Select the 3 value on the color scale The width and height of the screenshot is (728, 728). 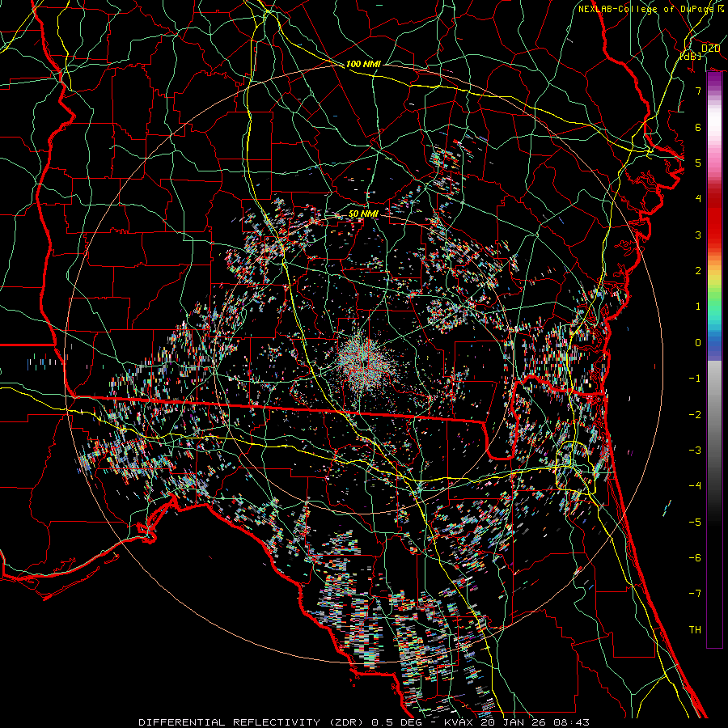point(698,235)
